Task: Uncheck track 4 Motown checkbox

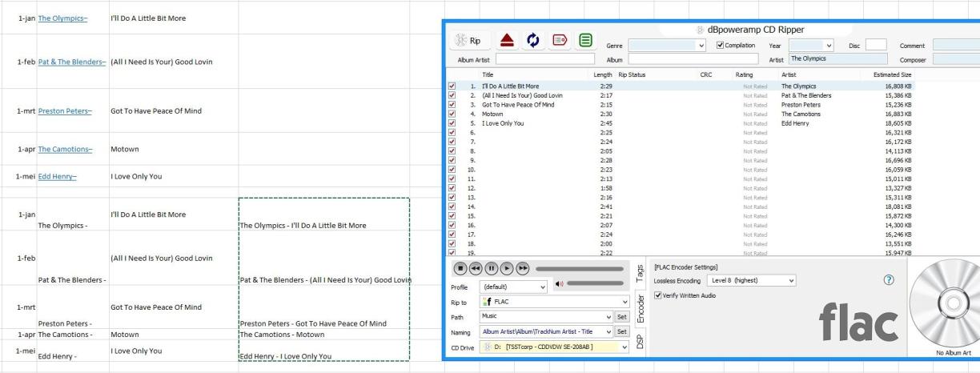Action: (452, 114)
